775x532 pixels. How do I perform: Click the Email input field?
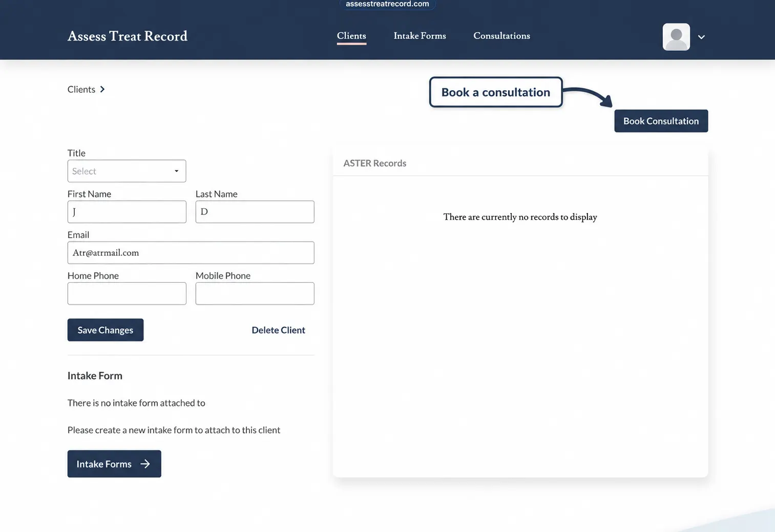(x=191, y=253)
